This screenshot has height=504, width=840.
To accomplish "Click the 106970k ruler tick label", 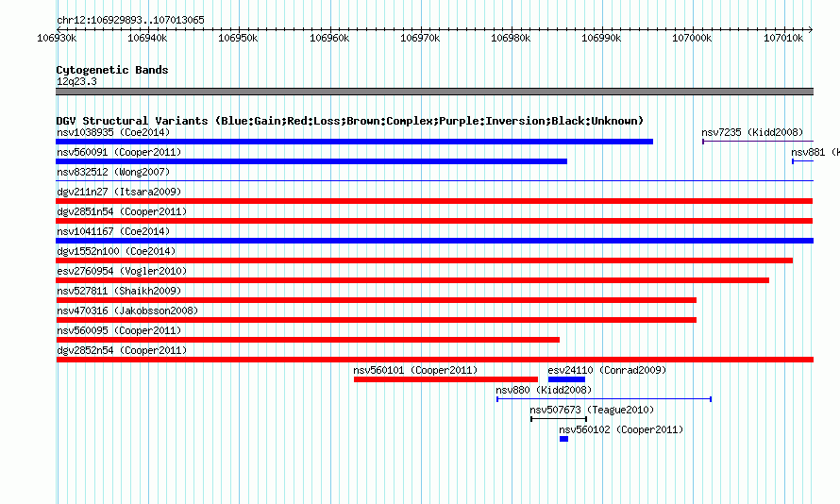I will 420,38.
